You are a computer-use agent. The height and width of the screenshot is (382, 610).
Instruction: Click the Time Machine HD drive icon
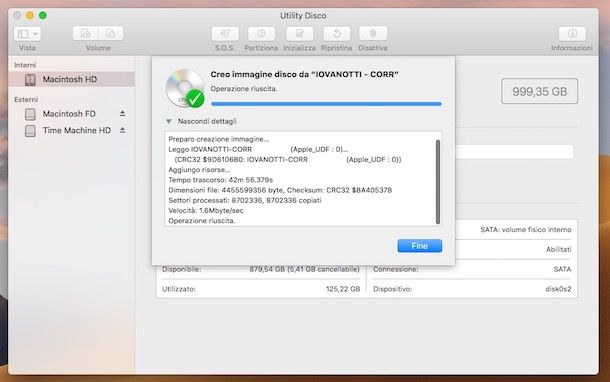coord(30,131)
